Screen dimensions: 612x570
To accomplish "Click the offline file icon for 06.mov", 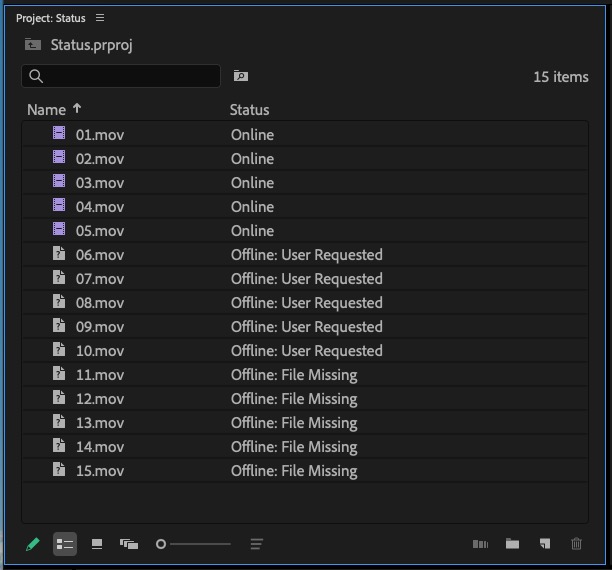I will click(59, 253).
